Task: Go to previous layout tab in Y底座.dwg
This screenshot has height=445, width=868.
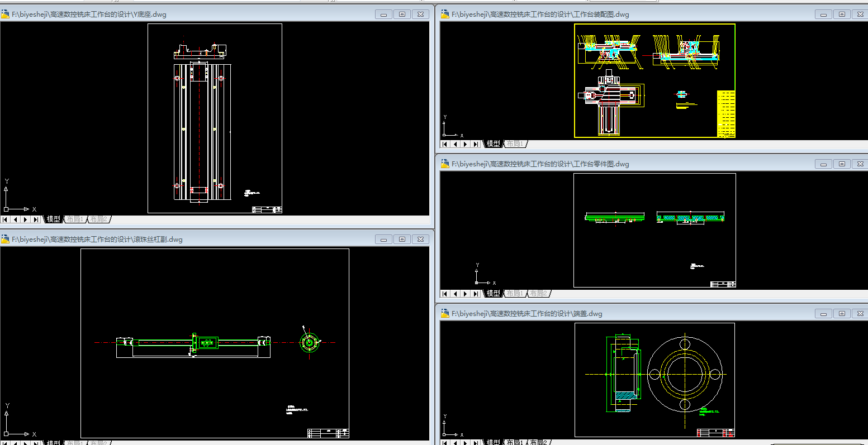Action: pyautogui.click(x=16, y=219)
